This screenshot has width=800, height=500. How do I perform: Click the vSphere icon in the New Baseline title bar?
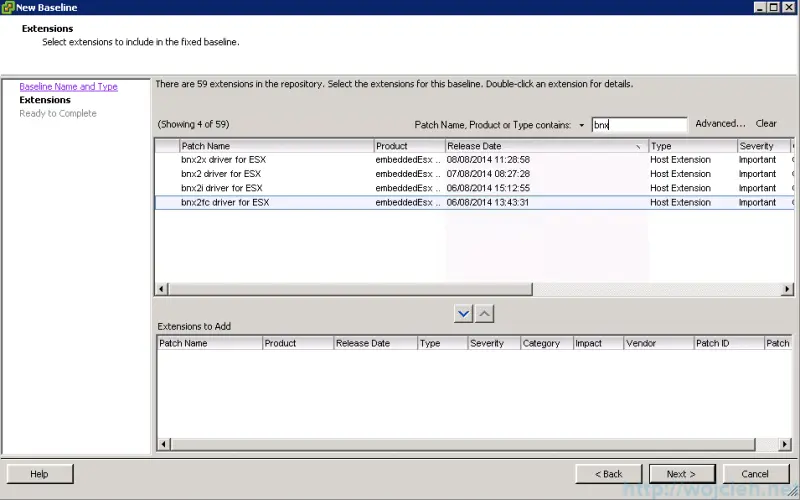[x=8, y=7]
